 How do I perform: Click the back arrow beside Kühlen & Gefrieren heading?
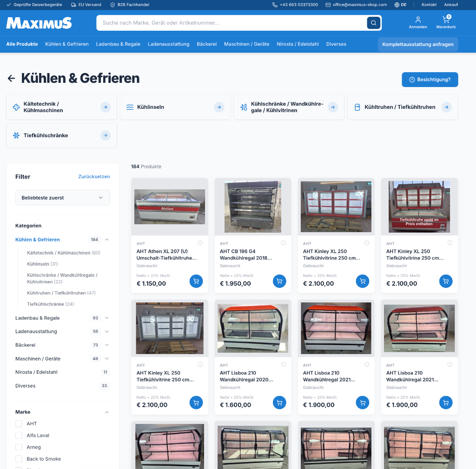point(11,78)
